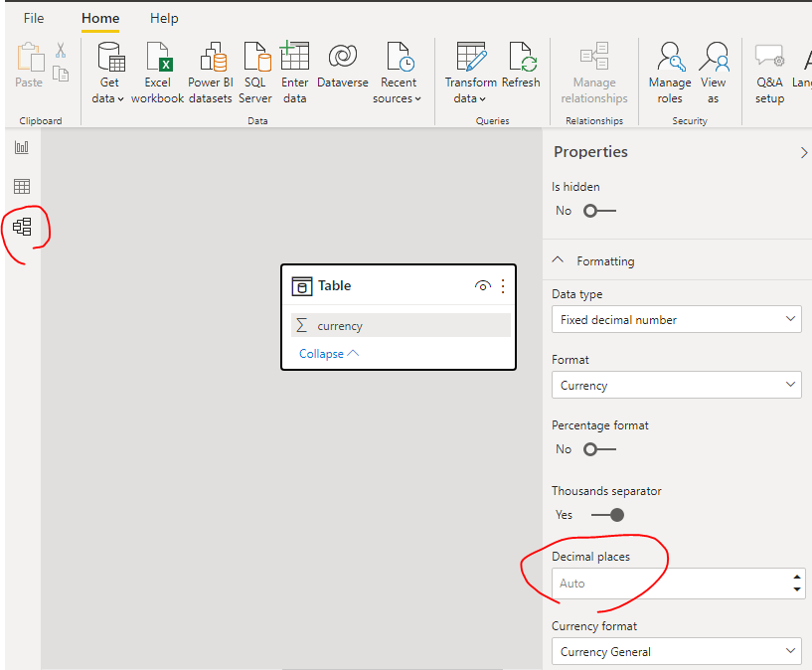The height and width of the screenshot is (670, 812).
Task: Toggle the Thousands separator switch
Action: pos(607,515)
